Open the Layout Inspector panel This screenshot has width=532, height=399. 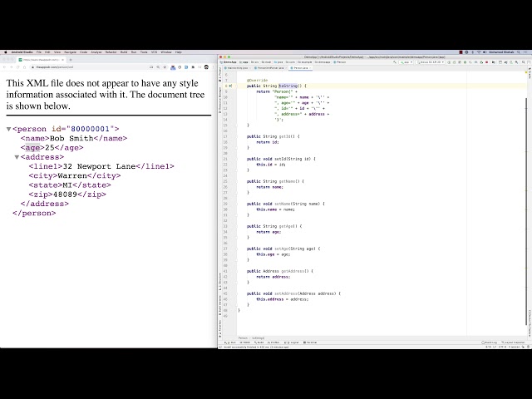click(x=514, y=342)
